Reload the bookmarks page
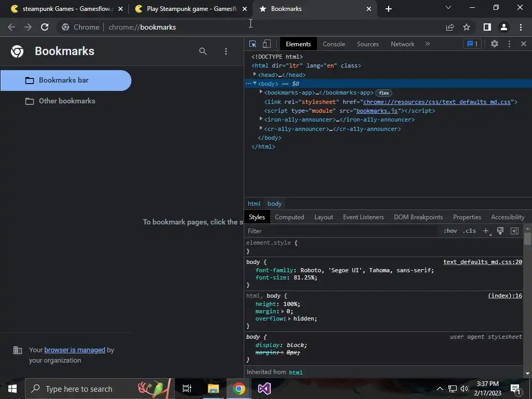Screen dimensions: 532x399 [x=45, y=27]
